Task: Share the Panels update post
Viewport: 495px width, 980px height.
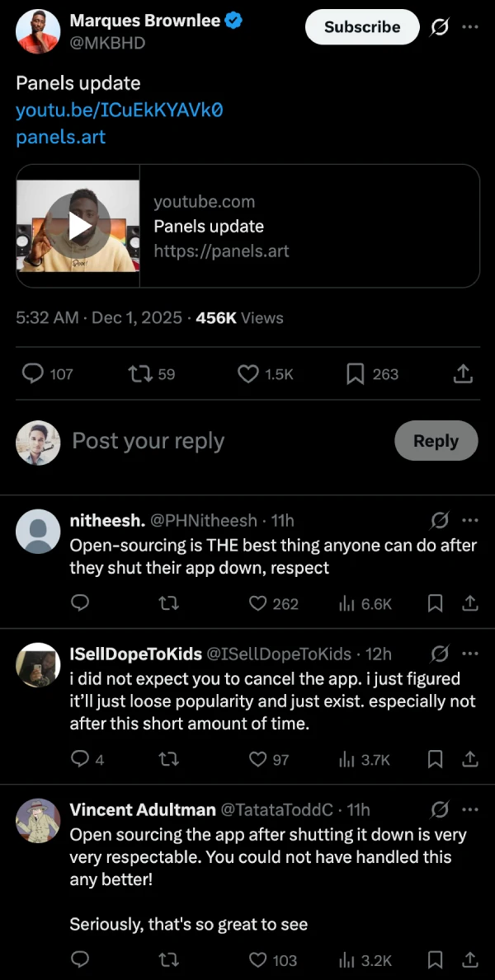Action: point(464,374)
